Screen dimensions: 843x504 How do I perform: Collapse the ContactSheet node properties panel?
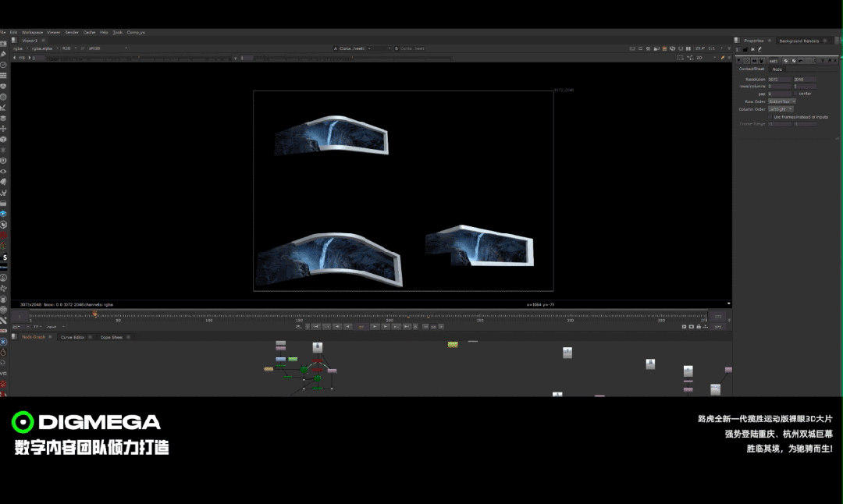[738, 61]
